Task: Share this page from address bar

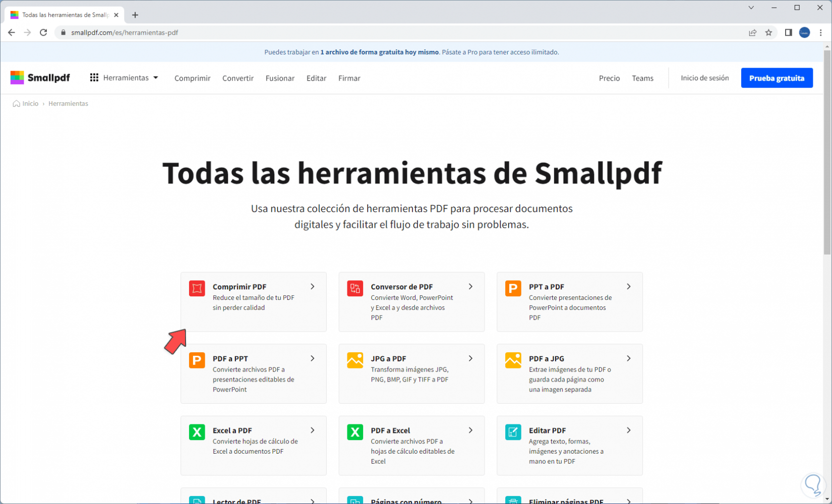Action: [x=753, y=32]
